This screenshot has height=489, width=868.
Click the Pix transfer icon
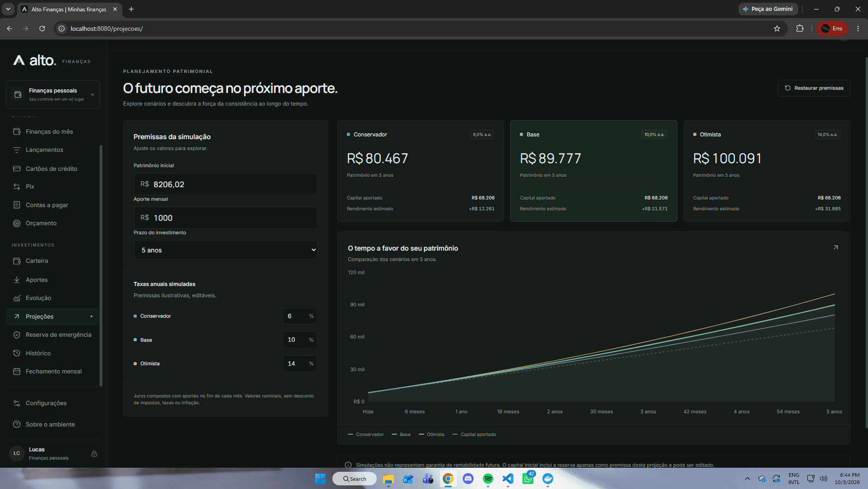click(x=17, y=187)
